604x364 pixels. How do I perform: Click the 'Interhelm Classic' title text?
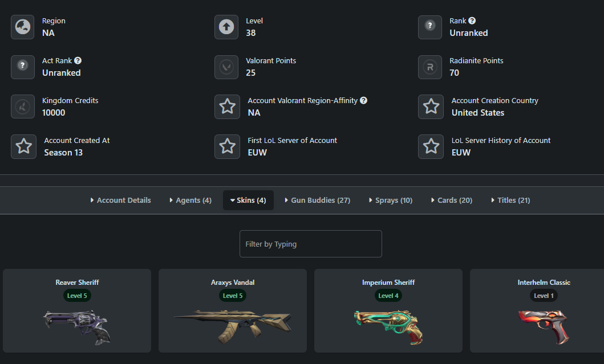click(544, 283)
